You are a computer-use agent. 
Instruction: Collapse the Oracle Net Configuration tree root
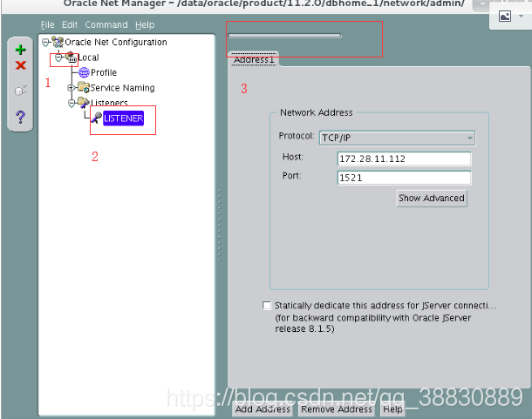pyautogui.click(x=45, y=43)
